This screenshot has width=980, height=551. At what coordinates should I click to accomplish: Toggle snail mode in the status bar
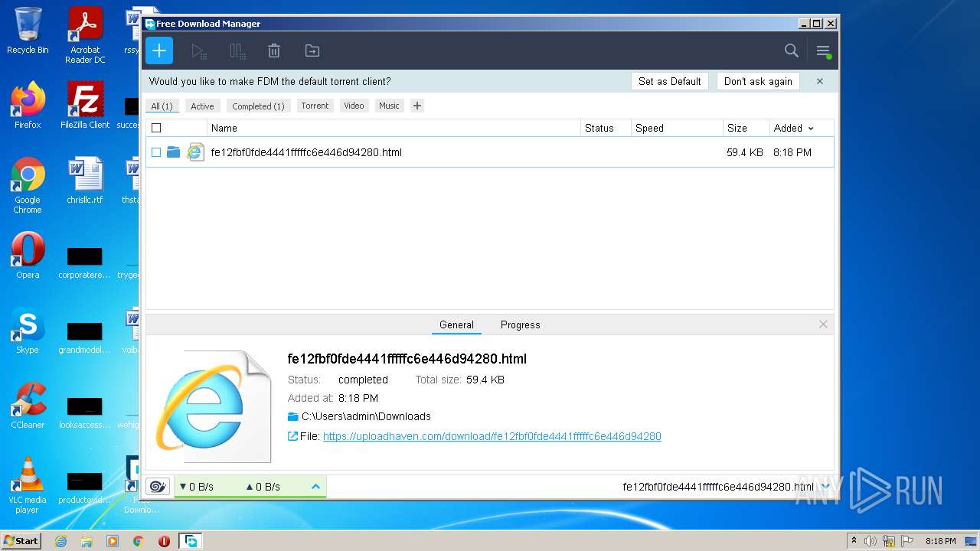(158, 486)
